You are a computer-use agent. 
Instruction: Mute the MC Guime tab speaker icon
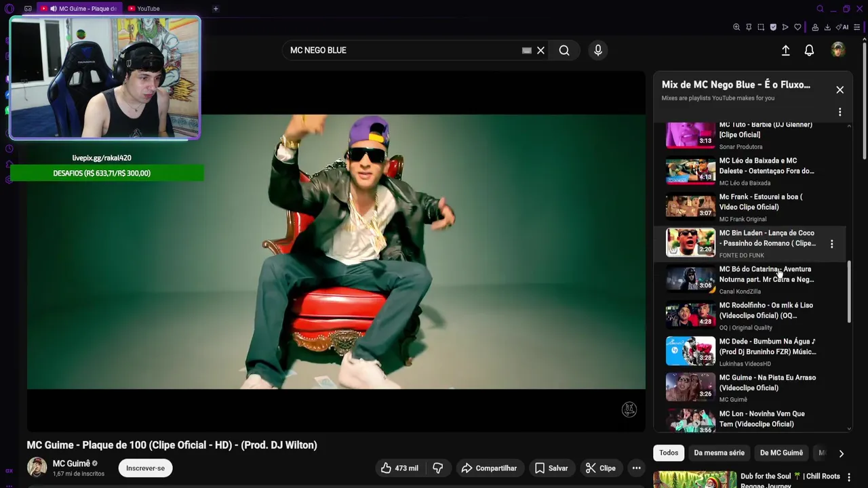[53, 9]
